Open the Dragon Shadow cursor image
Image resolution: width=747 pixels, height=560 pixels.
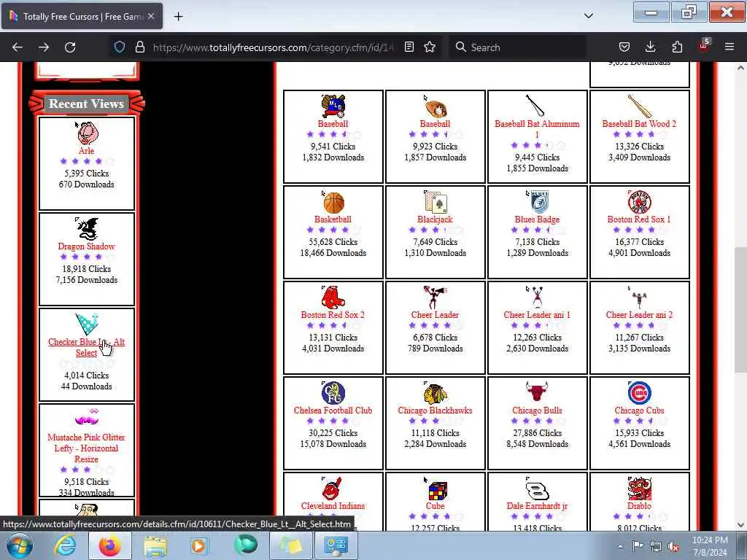click(x=87, y=228)
